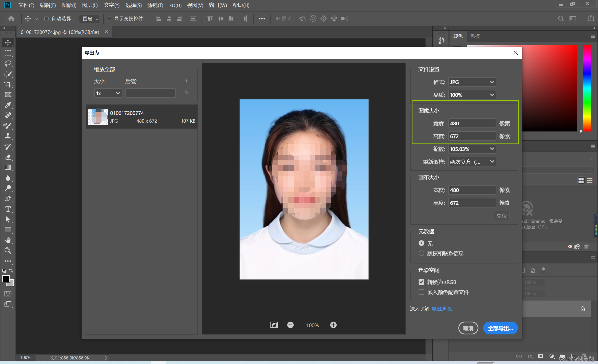Select the Eyedropper tool
This screenshot has width=598, height=364.
click(8, 105)
